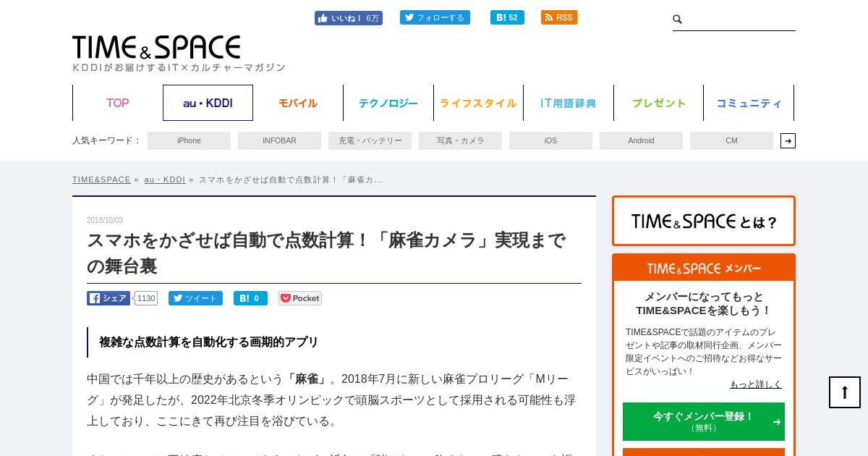Viewport: 868px width, 456px height.
Task: Bookmark the article with Hatena B! 0
Action: coord(250,298)
